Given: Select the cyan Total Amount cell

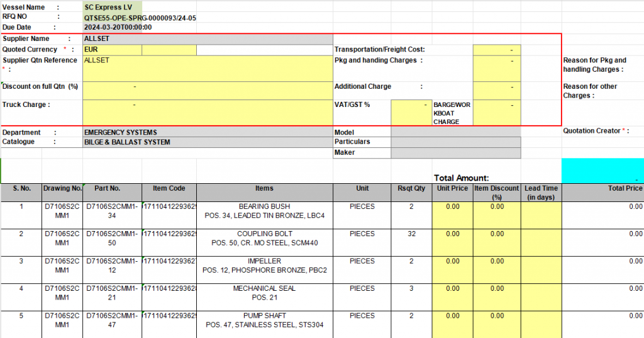Looking at the screenshot, I should pyautogui.click(x=602, y=171).
